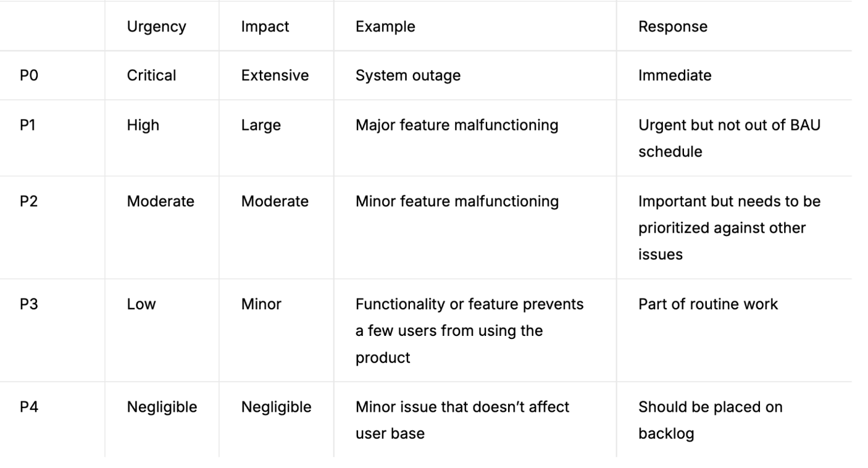The image size is (868, 468).
Task: Click the System outage example cell
Action: point(407,75)
